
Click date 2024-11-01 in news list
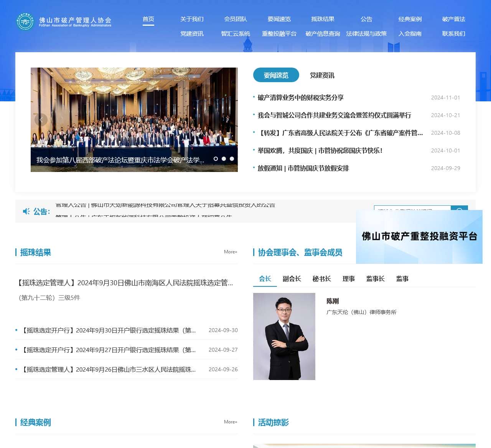tap(445, 98)
